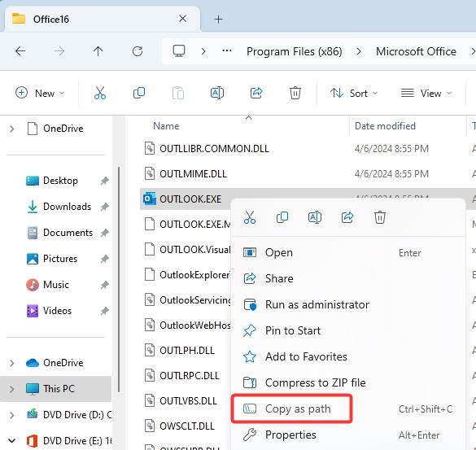Open the View dropdown menu

coord(426,93)
